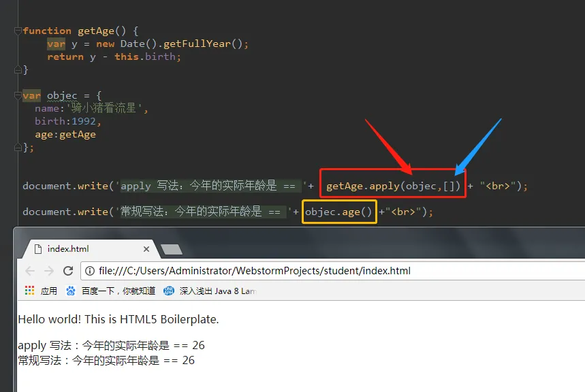This screenshot has height=392, width=585.
Task: Go forward in browser history
Action: point(49,271)
